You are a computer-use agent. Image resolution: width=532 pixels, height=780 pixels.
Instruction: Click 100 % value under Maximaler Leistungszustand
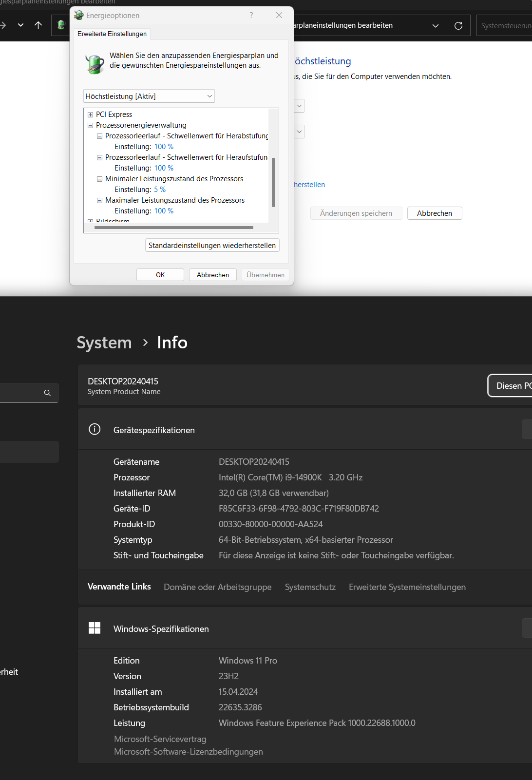point(164,211)
